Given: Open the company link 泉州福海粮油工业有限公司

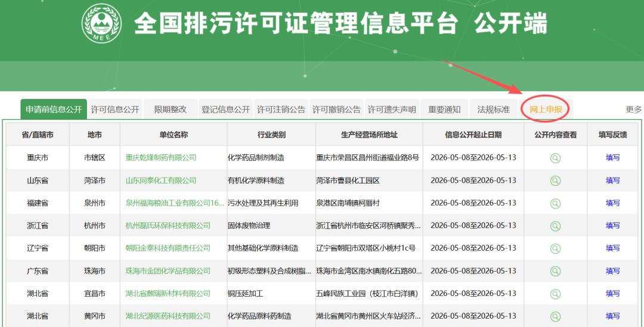Looking at the screenshot, I should point(175,203).
